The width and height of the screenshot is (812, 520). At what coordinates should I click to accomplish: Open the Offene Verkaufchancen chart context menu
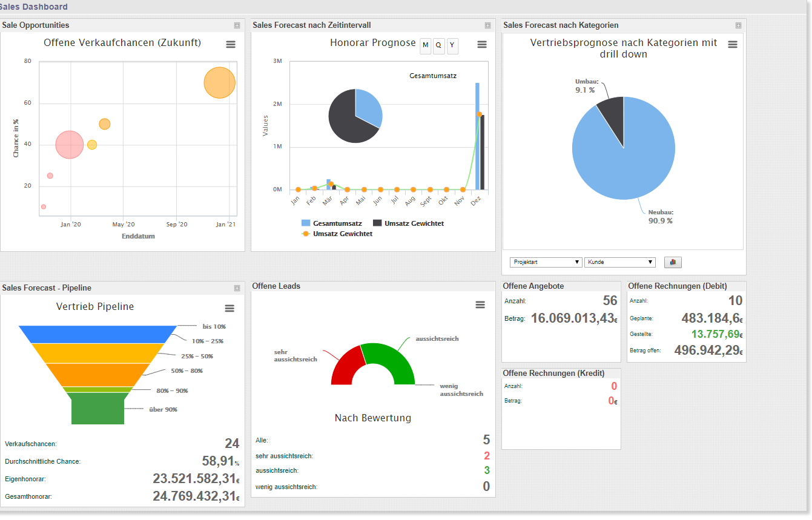tap(230, 44)
